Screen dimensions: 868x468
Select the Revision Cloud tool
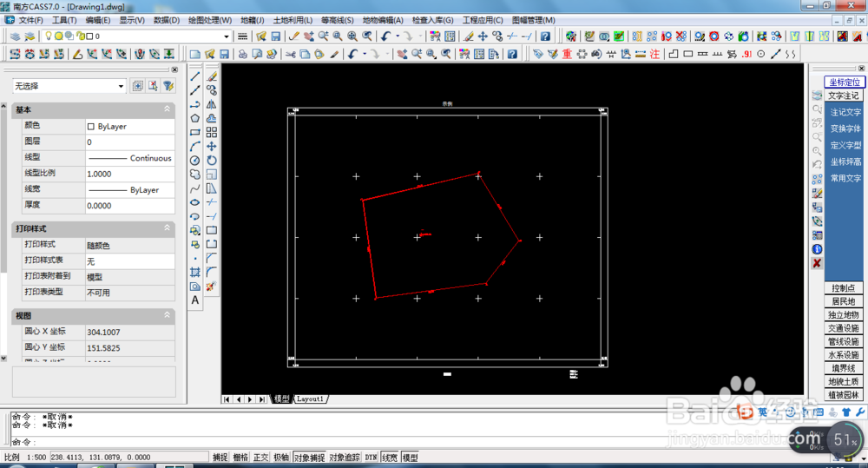(194, 174)
